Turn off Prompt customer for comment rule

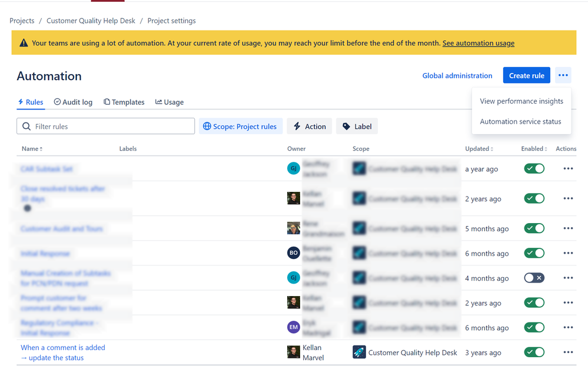pos(534,302)
